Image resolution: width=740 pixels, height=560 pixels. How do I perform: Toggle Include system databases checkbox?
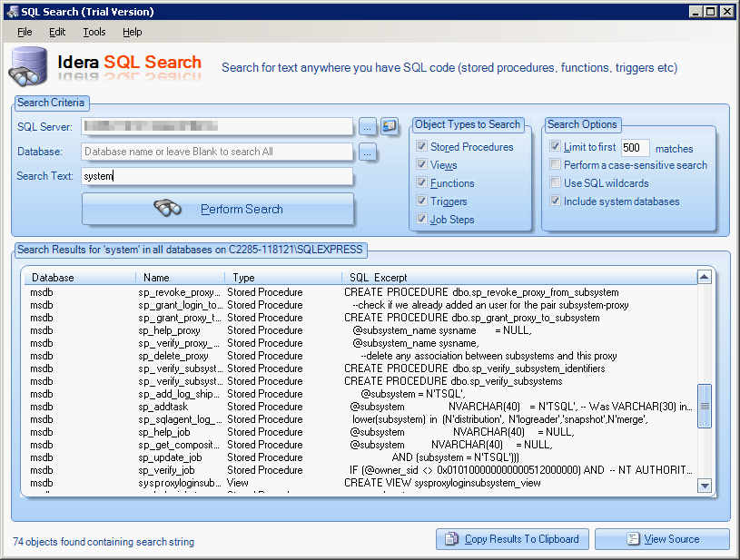pyautogui.click(x=556, y=201)
